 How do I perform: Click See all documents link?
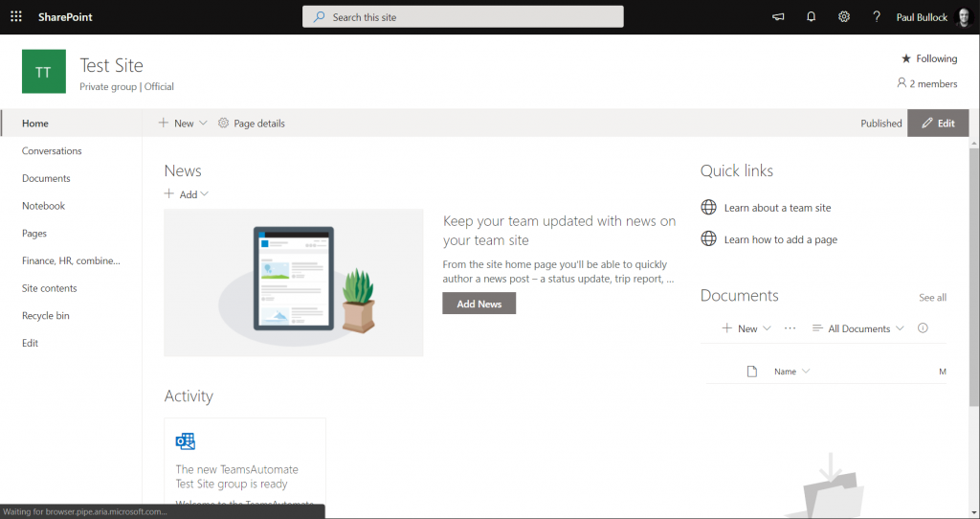pyautogui.click(x=932, y=298)
